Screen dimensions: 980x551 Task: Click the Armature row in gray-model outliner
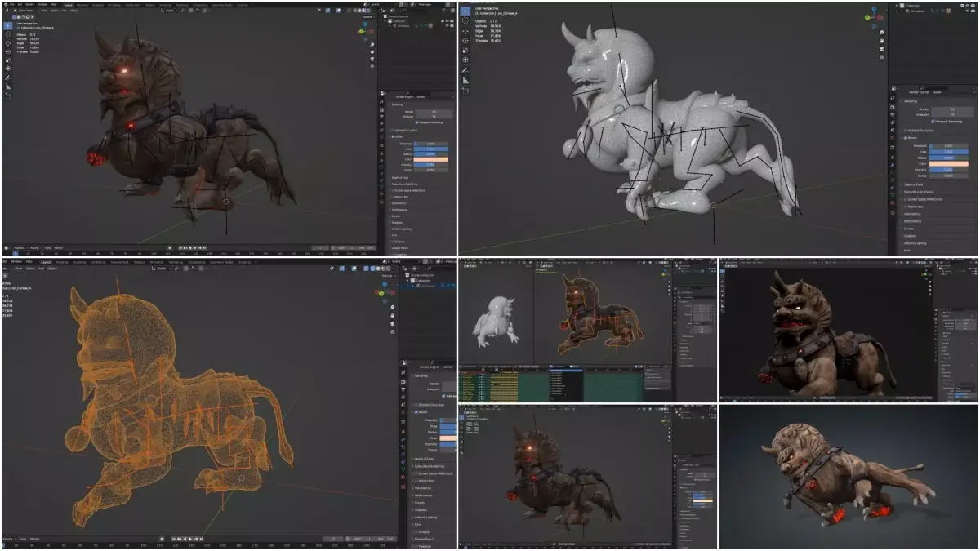tap(917, 11)
